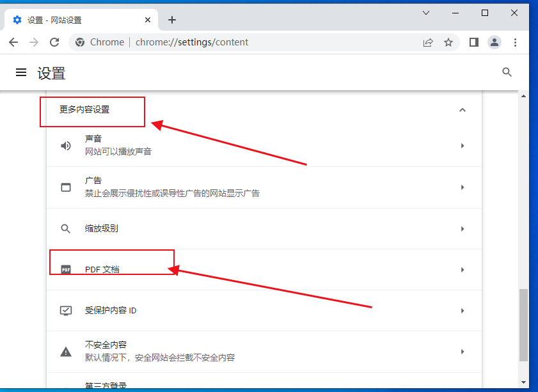The height and width of the screenshot is (392, 538).
Task: Open the 不安全内容 settings entry
Action: (x=264, y=352)
